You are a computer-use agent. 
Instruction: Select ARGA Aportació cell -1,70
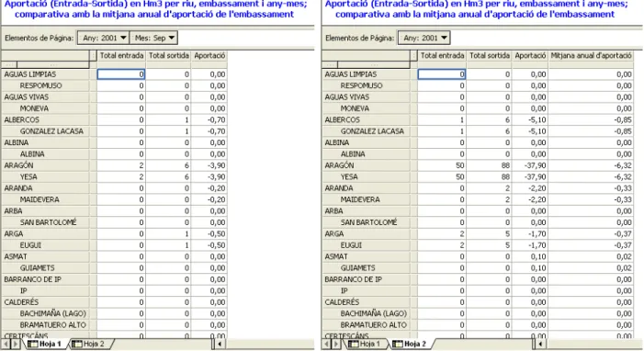(x=530, y=234)
